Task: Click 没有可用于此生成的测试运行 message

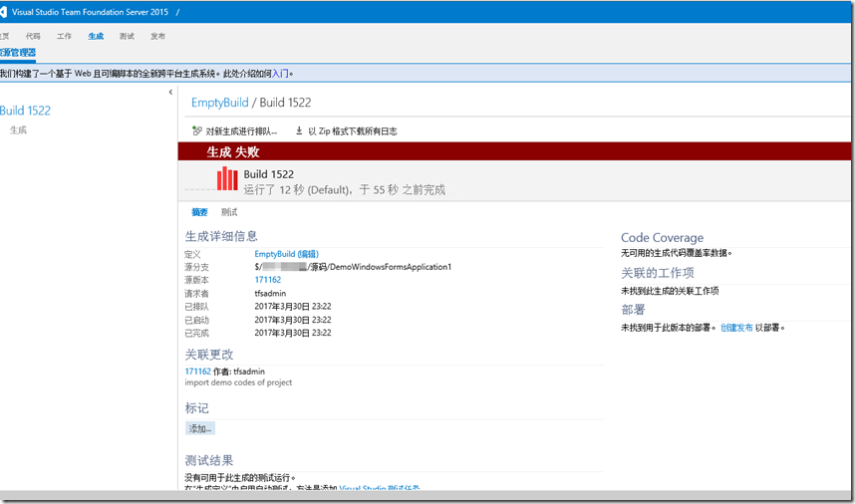Action: (x=240, y=477)
